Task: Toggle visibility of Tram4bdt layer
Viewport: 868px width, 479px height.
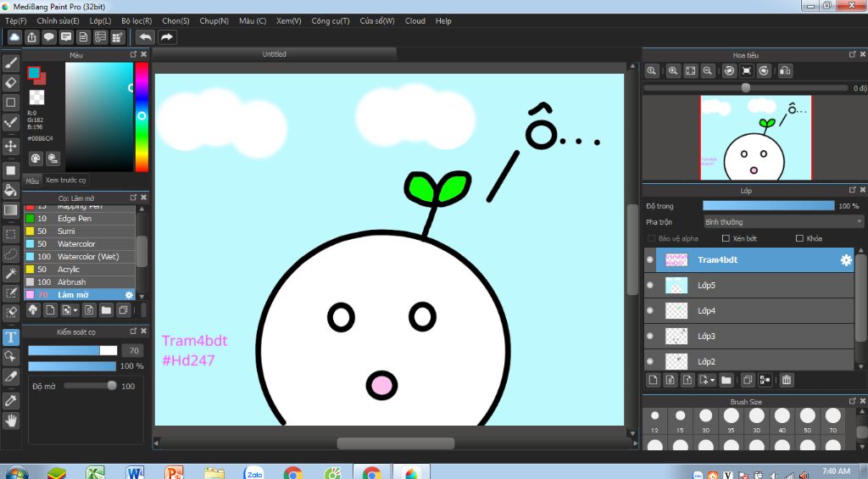Action: 650,259
